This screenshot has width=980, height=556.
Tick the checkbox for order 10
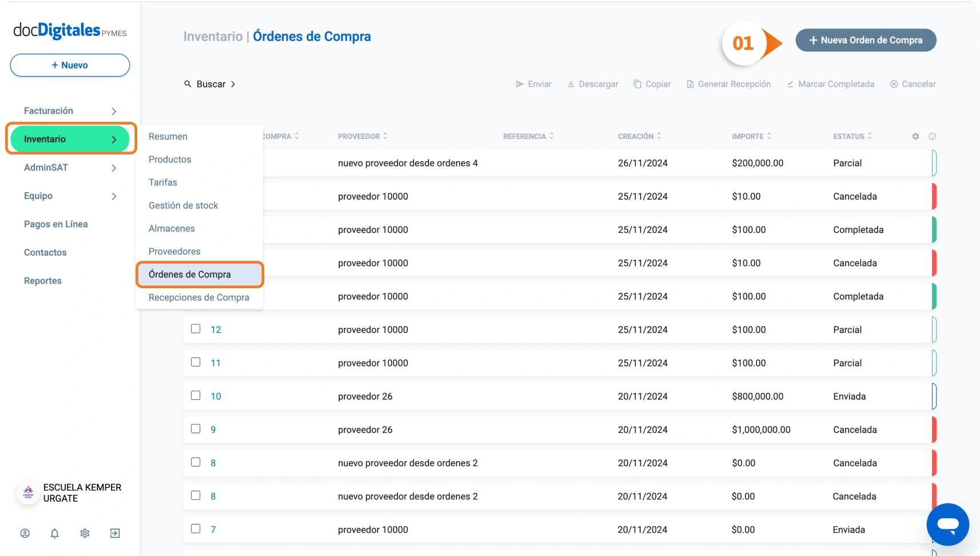tap(196, 395)
